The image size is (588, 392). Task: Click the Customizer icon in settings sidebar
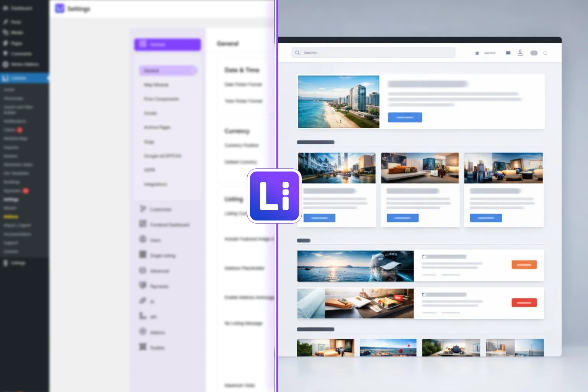coord(143,209)
